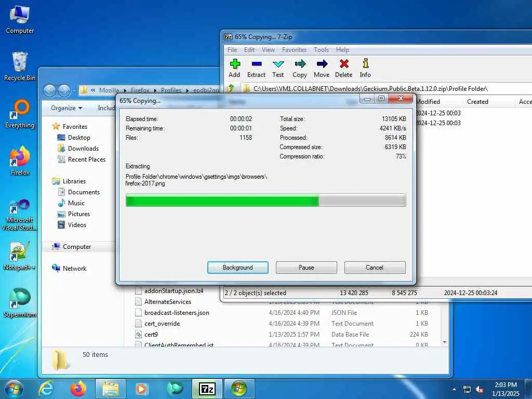The height and width of the screenshot is (399, 532).
Task: Select Favorites in Explorer navigation pane
Action: tap(75, 127)
